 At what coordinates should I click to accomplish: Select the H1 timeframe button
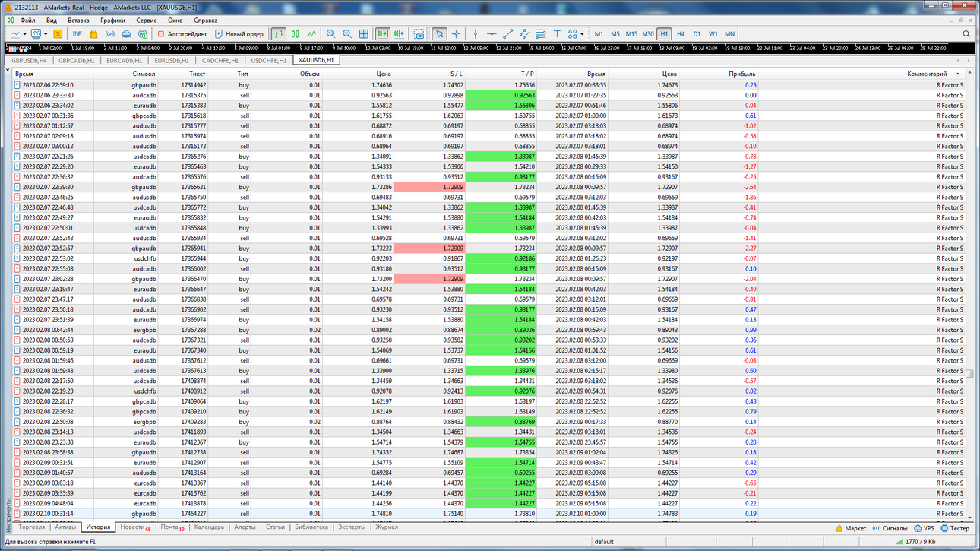pyautogui.click(x=664, y=34)
